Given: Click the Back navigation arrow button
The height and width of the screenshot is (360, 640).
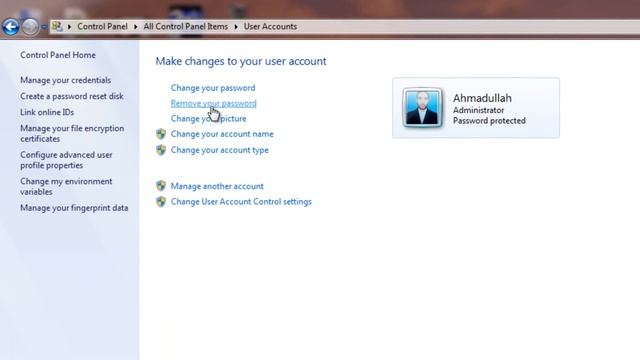Looking at the screenshot, I should [11, 27].
